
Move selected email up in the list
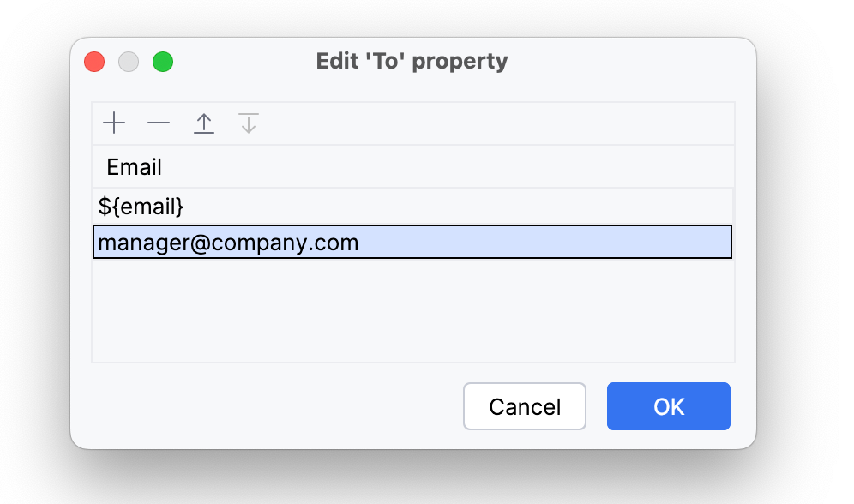(203, 123)
